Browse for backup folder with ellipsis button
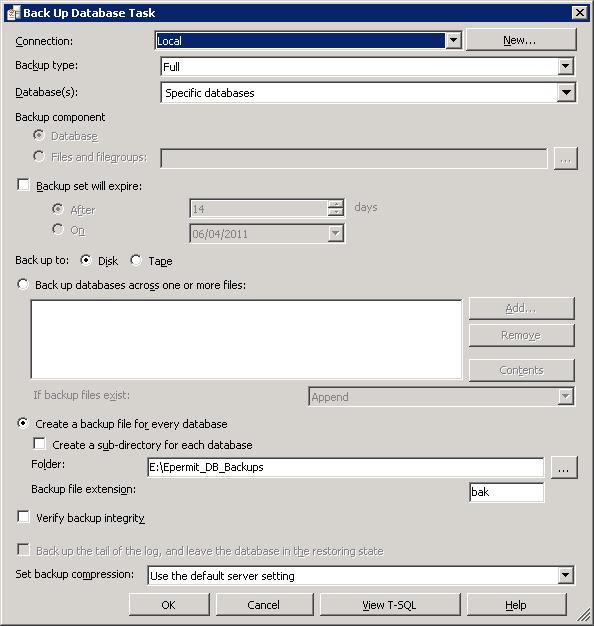This screenshot has height=626, width=594. 564,467
